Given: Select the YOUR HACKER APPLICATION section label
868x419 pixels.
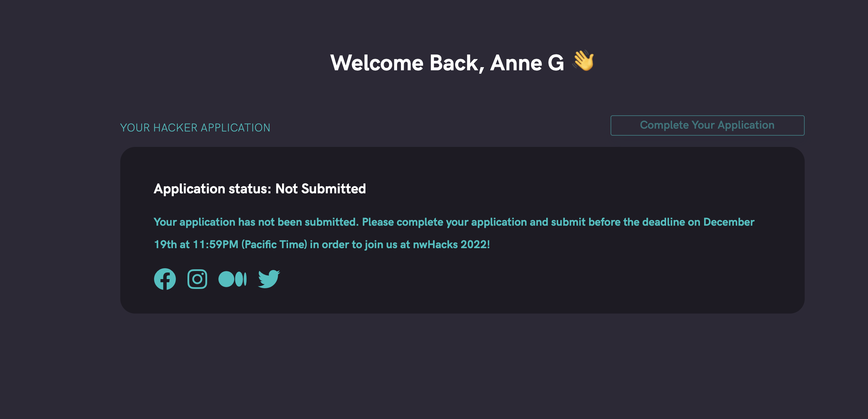Looking at the screenshot, I should pyautogui.click(x=196, y=127).
